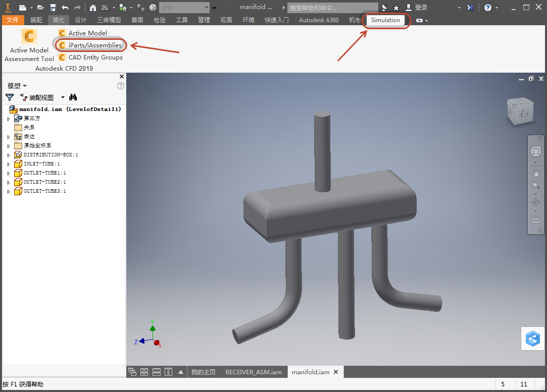547x392 pixels.
Task: Save the current document
Action: point(53,8)
